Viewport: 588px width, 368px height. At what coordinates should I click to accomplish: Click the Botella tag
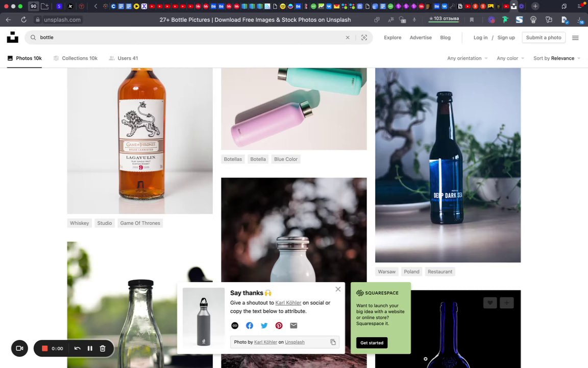tap(258, 159)
